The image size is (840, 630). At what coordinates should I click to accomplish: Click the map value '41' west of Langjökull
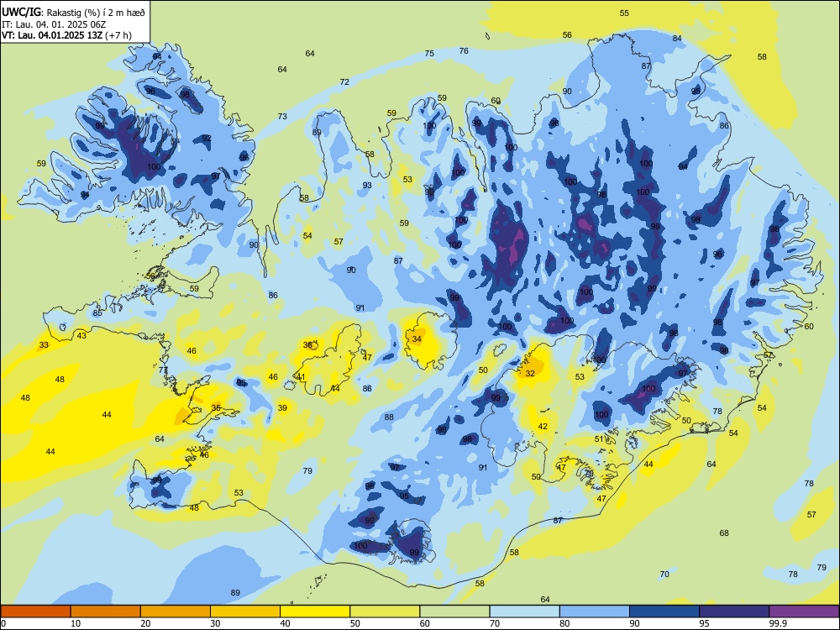coord(301,376)
